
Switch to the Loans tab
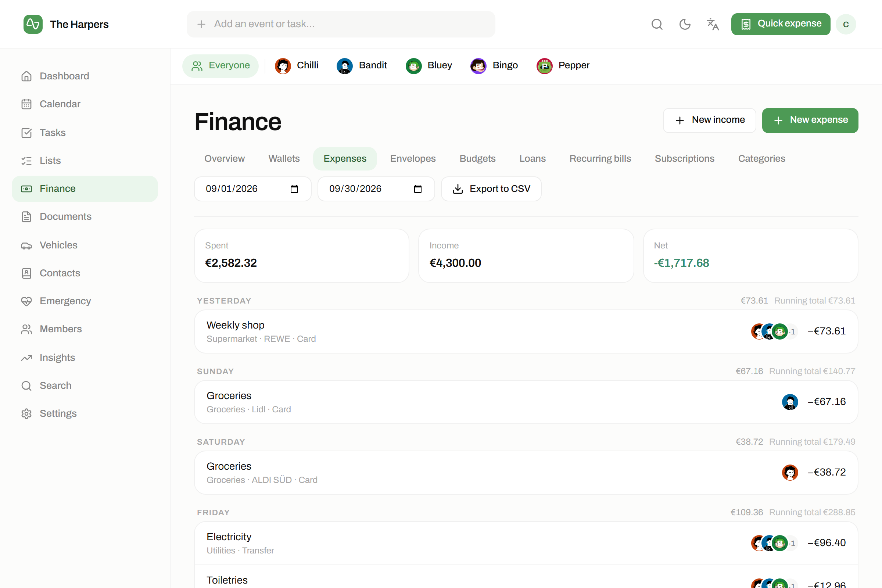533,159
